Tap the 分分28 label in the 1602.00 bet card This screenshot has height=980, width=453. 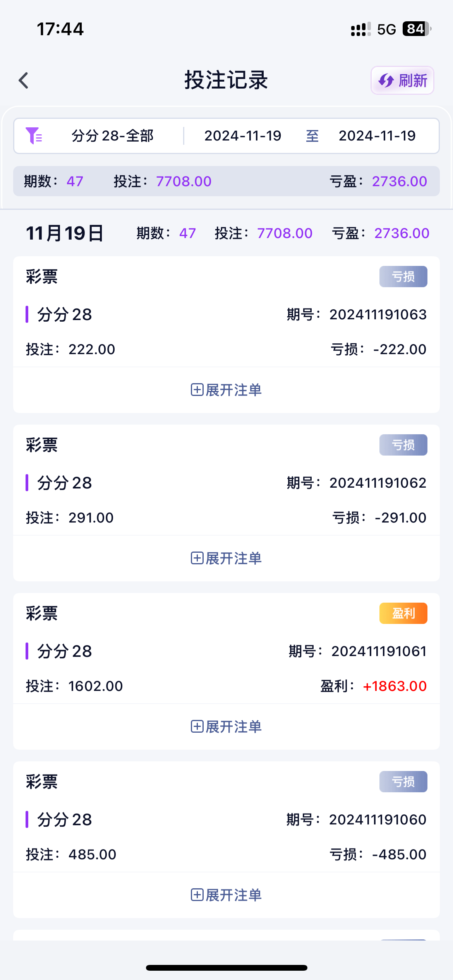click(64, 651)
